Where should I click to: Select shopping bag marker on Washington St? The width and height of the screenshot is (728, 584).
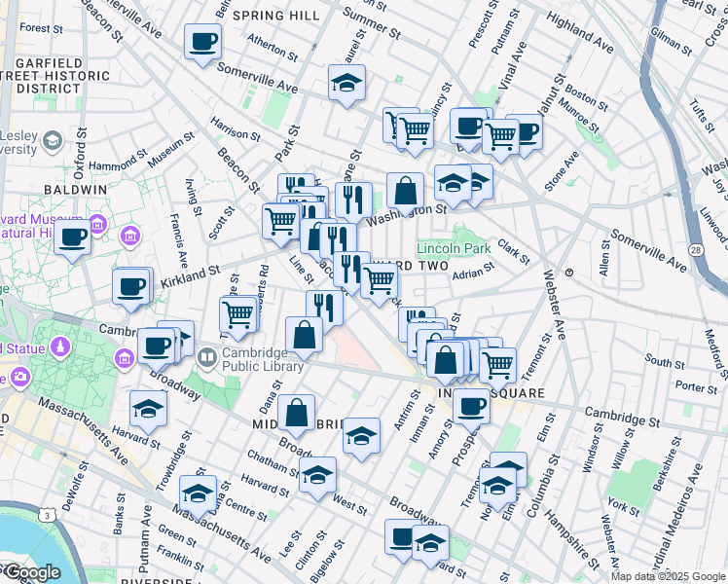pyautogui.click(x=405, y=192)
